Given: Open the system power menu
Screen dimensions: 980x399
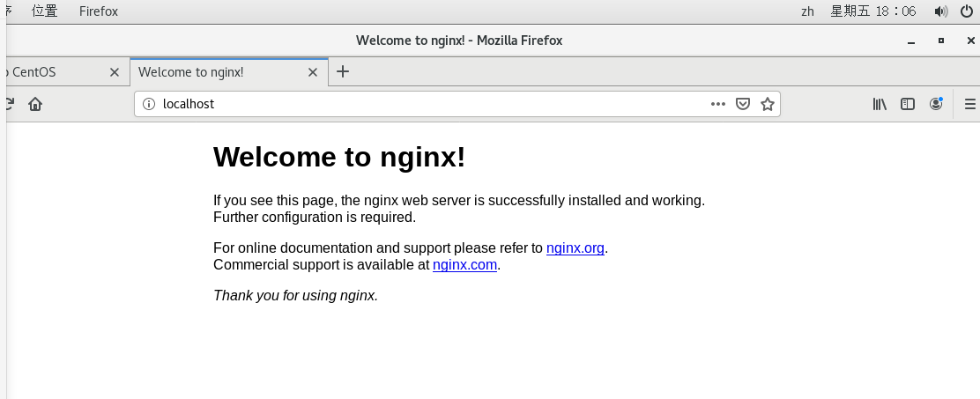Looking at the screenshot, I should [x=966, y=11].
